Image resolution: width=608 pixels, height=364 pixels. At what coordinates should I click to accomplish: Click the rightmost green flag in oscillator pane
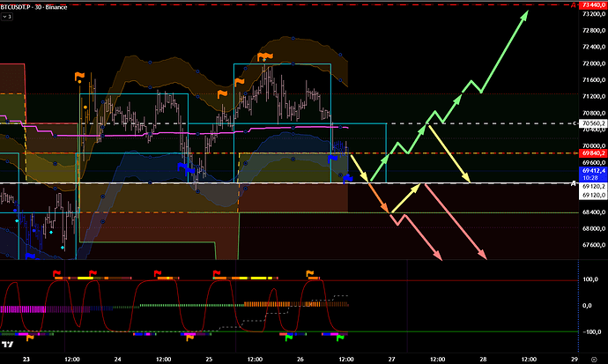[342, 336]
